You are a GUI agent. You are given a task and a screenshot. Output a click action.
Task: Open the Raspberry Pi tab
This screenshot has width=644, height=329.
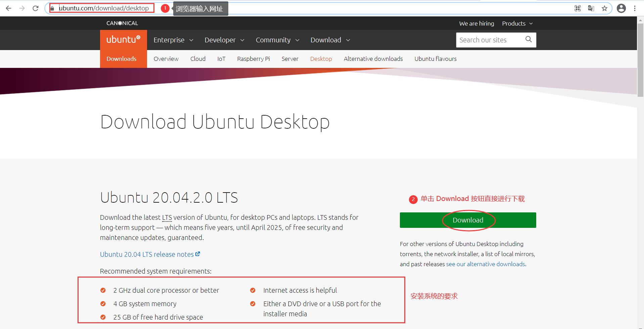pyautogui.click(x=254, y=59)
